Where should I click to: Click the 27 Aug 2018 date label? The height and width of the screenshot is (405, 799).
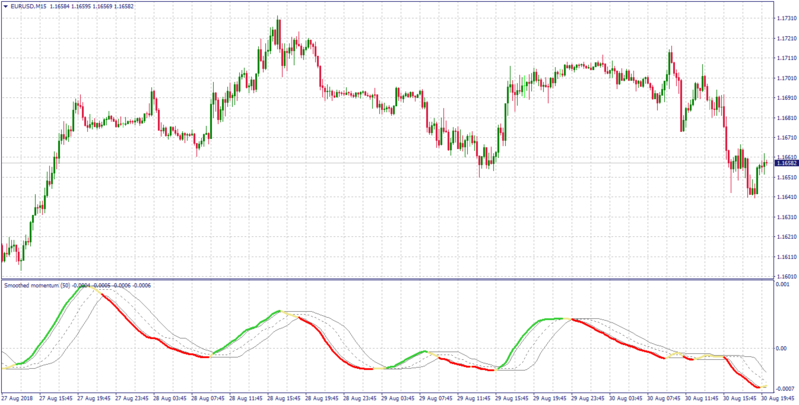click(x=16, y=399)
